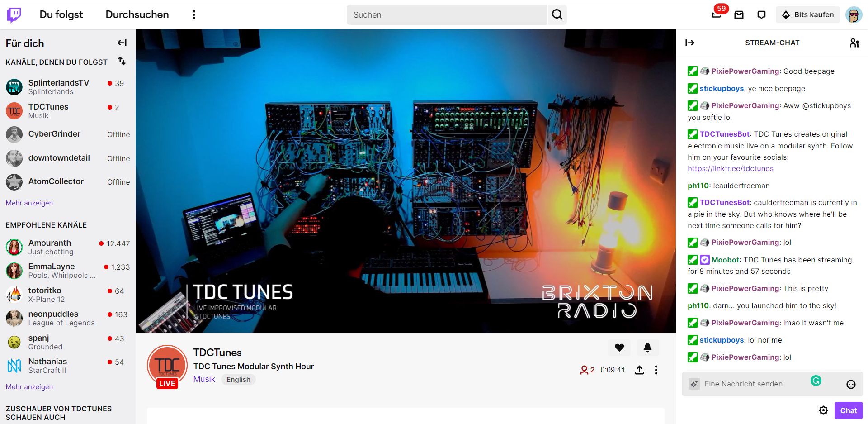Open the linktr.ee/tdctunes link in chat
The width and height of the screenshot is (868, 424).
pyautogui.click(x=731, y=169)
